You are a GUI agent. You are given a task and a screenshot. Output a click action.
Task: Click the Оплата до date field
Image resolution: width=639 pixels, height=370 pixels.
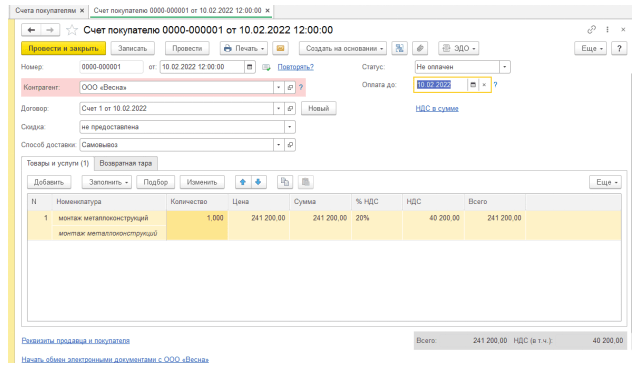[x=441, y=85]
